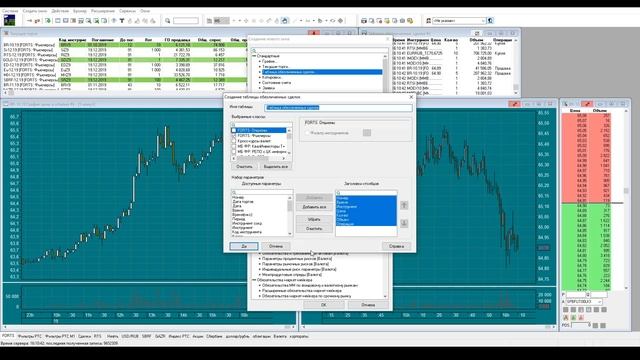Open the Сервисы menu
The image size is (640, 360).
127,11
